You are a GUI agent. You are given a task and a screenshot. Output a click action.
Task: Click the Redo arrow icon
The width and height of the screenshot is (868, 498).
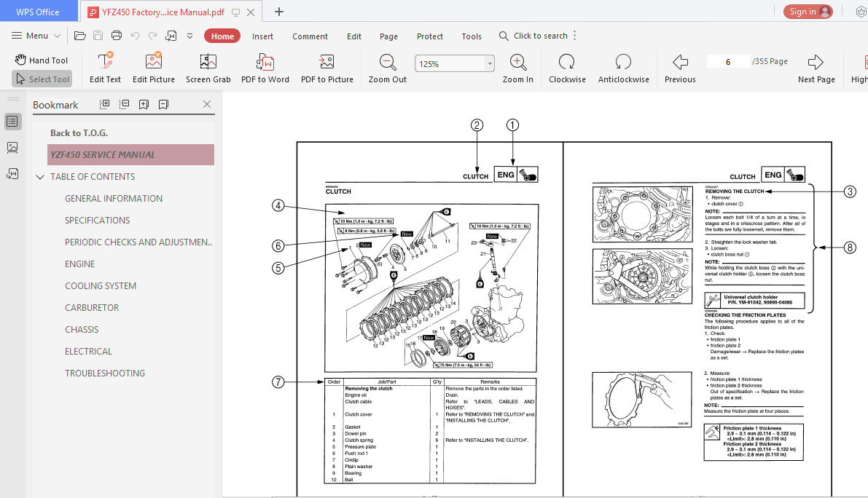point(153,36)
